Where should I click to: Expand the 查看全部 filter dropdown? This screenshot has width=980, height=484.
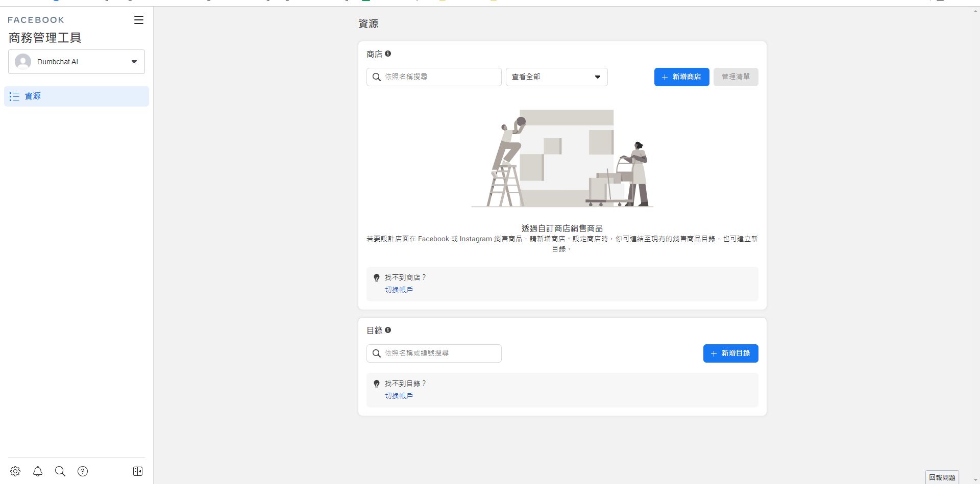pos(557,77)
